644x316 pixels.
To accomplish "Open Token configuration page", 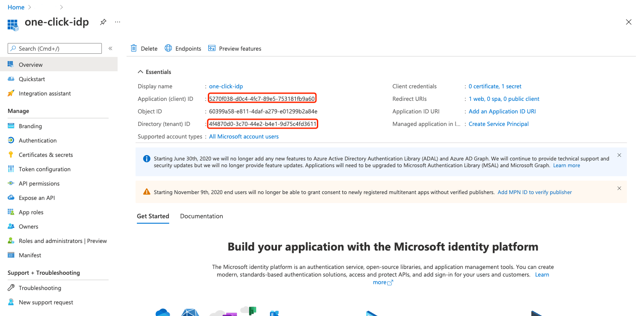I will (44, 169).
